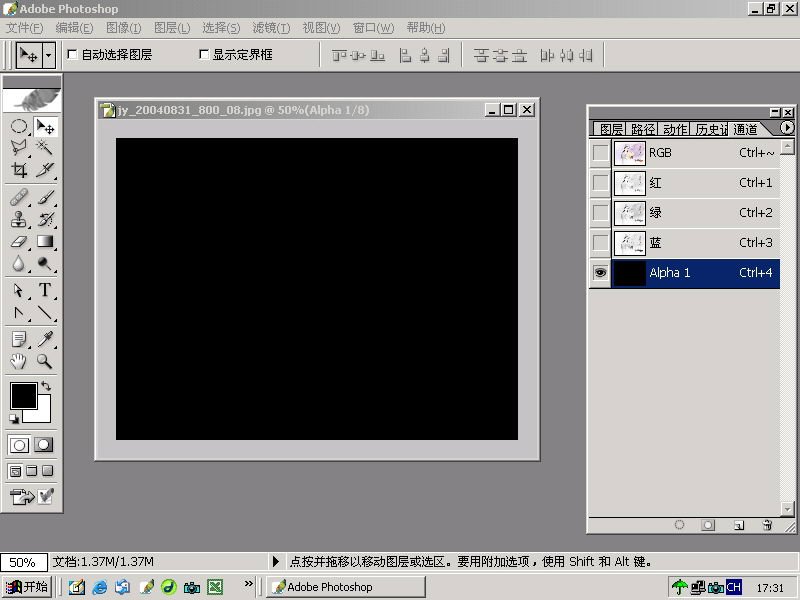
Task: Create new channel using panel bottom icon
Action: coord(738,524)
